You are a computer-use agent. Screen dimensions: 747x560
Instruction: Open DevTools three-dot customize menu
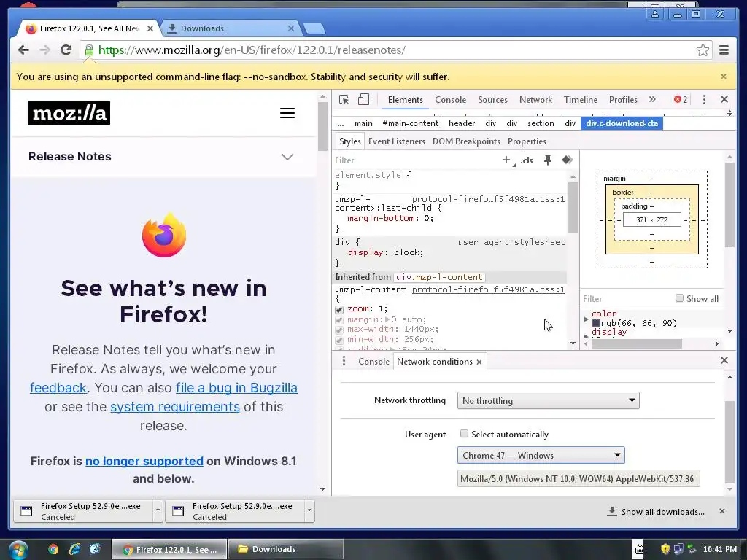pyautogui.click(x=704, y=99)
